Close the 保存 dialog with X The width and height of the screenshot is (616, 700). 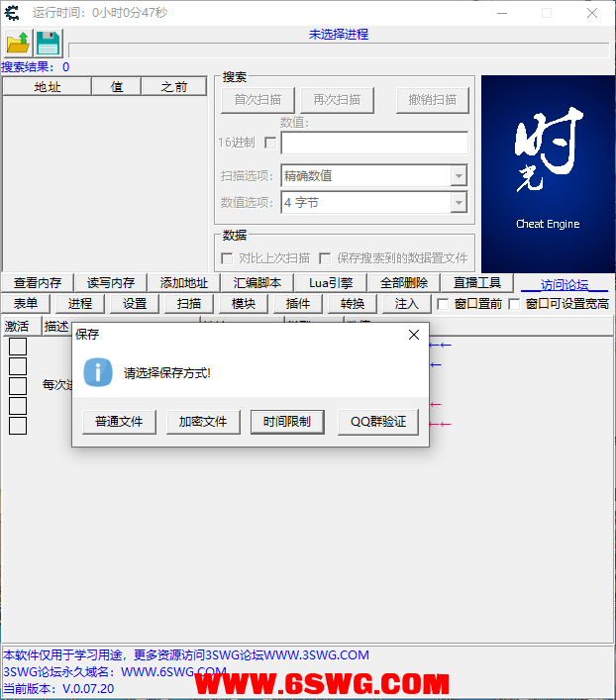(x=414, y=335)
